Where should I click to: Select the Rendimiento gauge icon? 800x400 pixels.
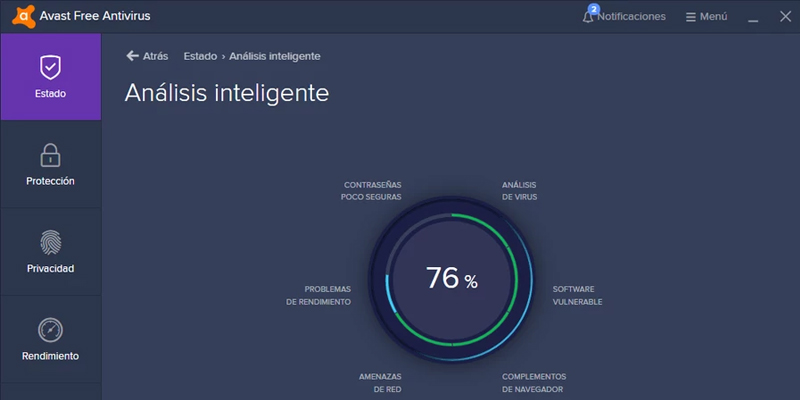click(51, 330)
